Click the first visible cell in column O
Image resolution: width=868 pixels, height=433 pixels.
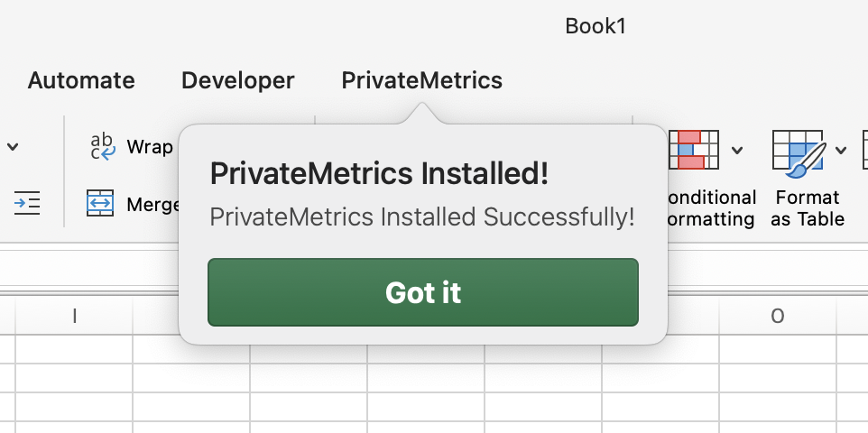coord(778,349)
